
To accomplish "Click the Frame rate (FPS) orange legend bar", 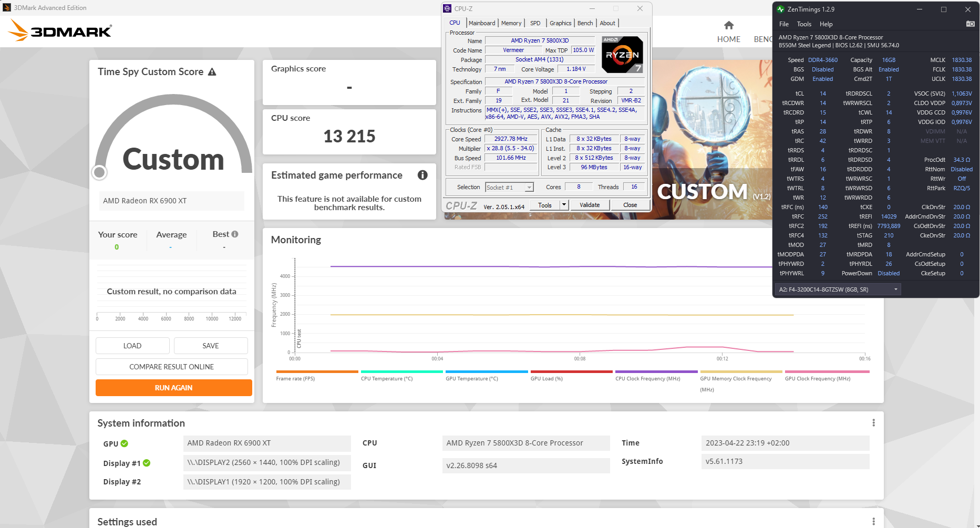I will (x=317, y=371).
